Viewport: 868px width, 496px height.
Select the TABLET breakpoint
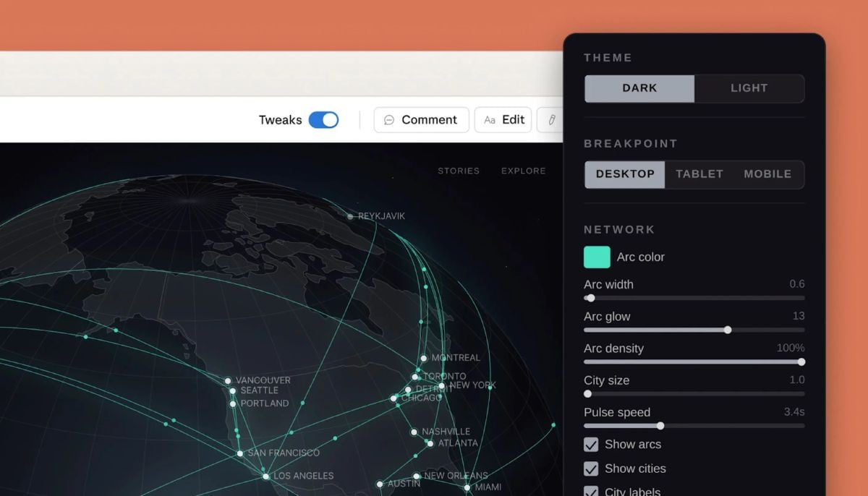coord(699,174)
